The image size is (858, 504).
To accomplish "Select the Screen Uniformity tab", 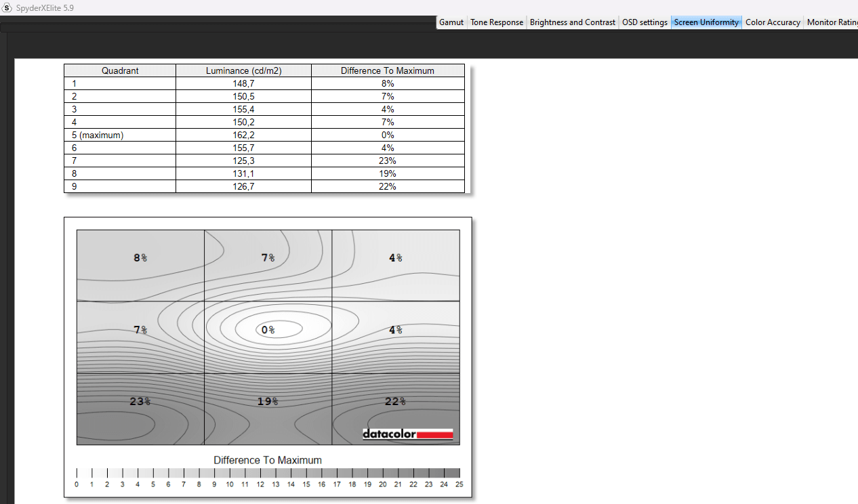I will tap(706, 22).
